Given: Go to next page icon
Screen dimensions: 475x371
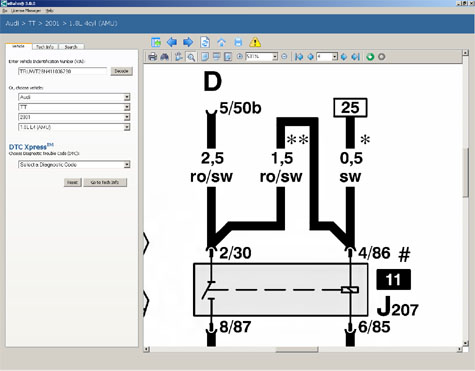Looking at the screenshot, I should 344,57.
